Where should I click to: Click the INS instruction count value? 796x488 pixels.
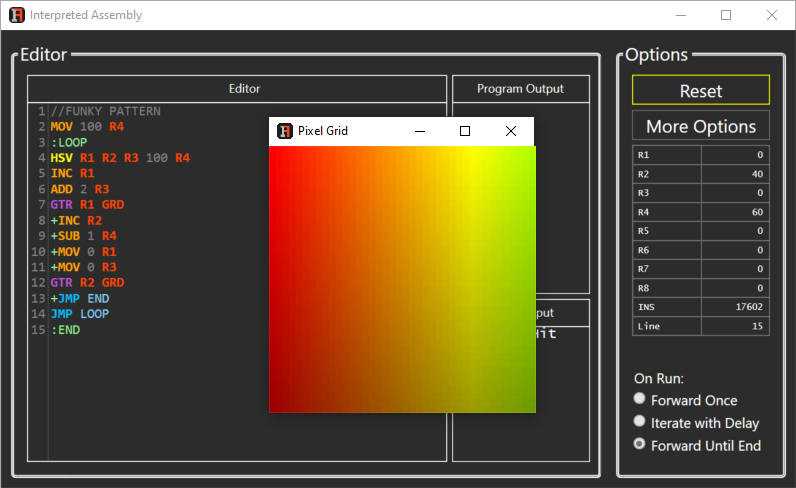(735, 307)
